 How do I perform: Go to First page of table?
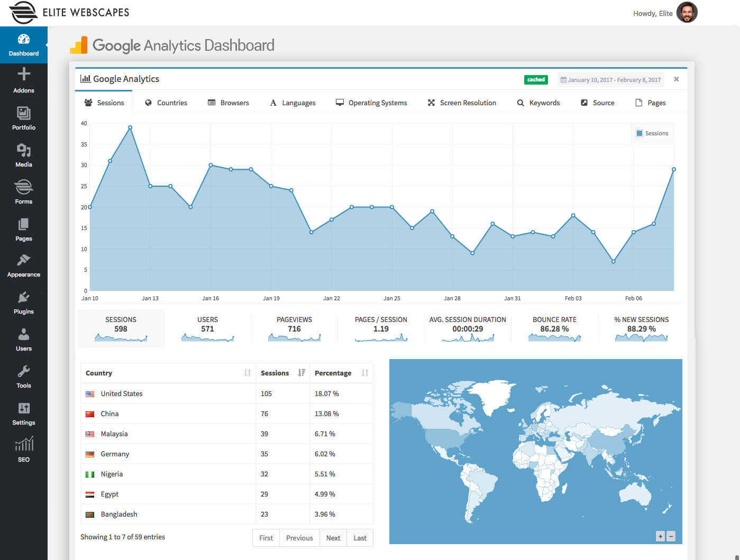(266, 538)
